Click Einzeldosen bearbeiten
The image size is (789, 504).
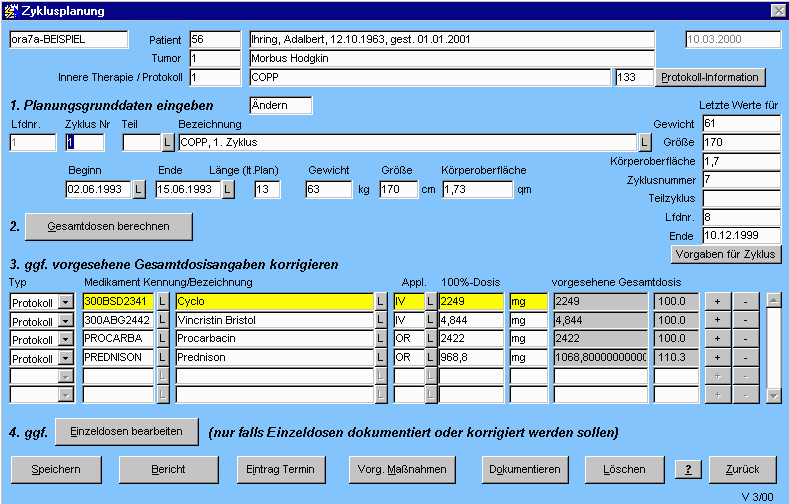125,432
